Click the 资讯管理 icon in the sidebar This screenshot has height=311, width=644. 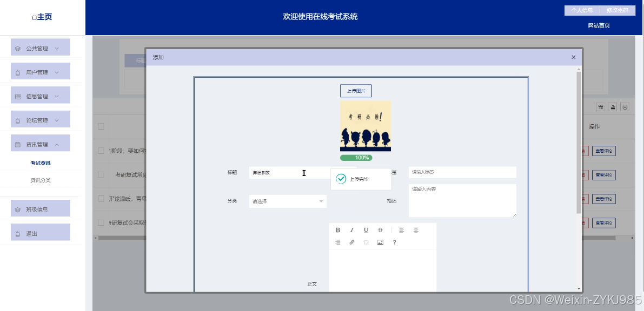coord(18,144)
